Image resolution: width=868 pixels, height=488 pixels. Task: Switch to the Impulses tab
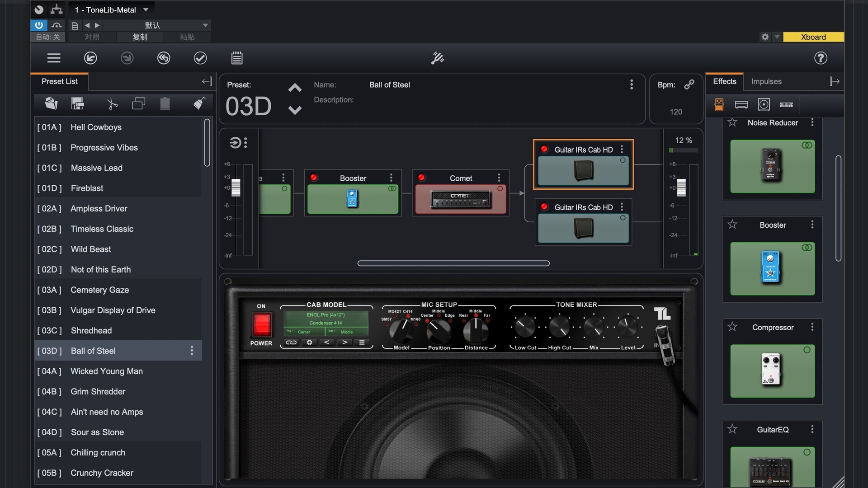pyautogui.click(x=766, y=81)
